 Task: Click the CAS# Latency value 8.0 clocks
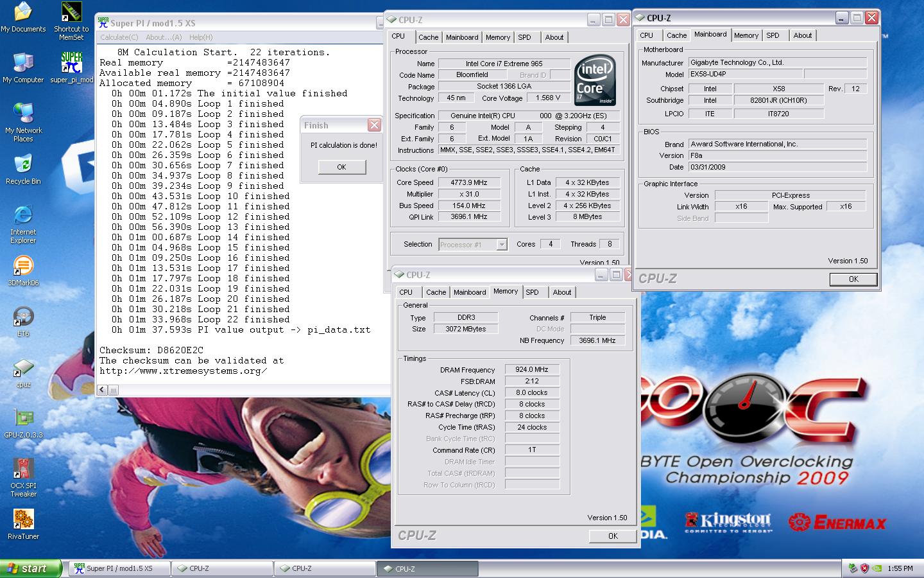[x=532, y=392]
